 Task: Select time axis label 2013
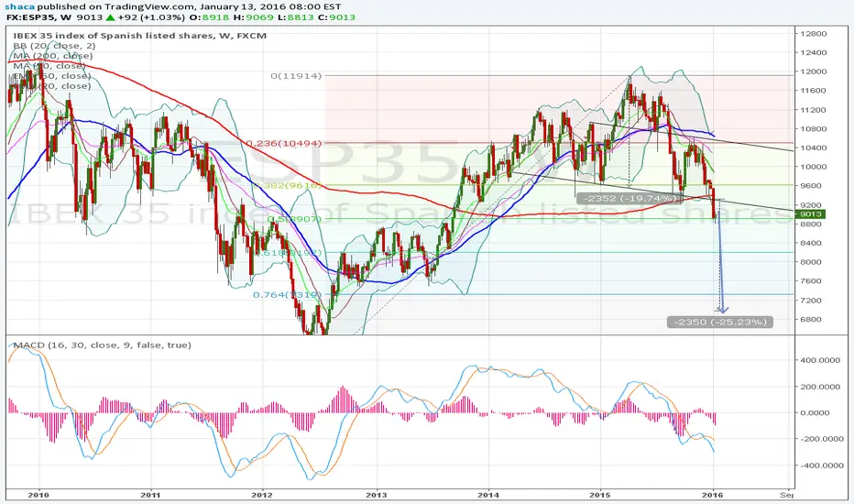click(376, 495)
